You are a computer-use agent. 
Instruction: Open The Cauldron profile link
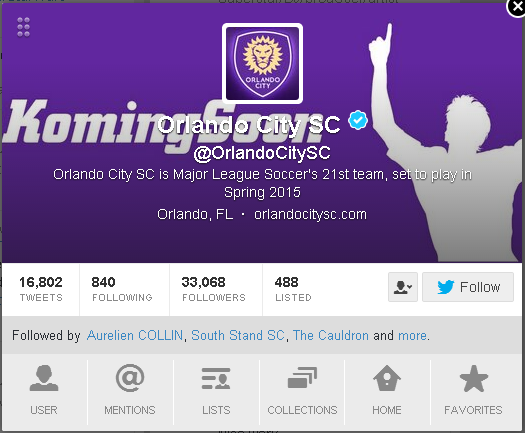point(331,335)
